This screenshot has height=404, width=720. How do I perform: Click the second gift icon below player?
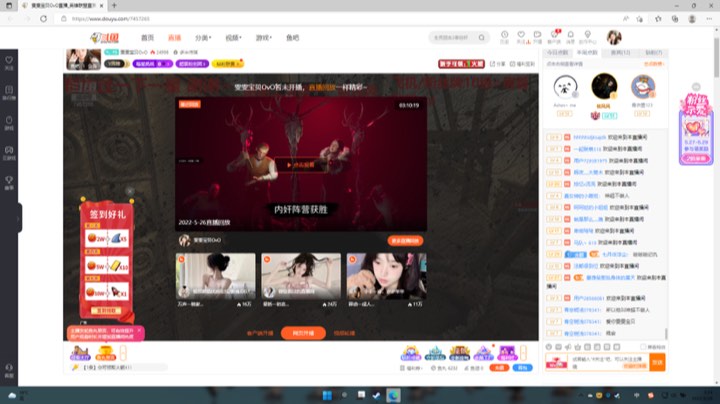coord(105,353)
